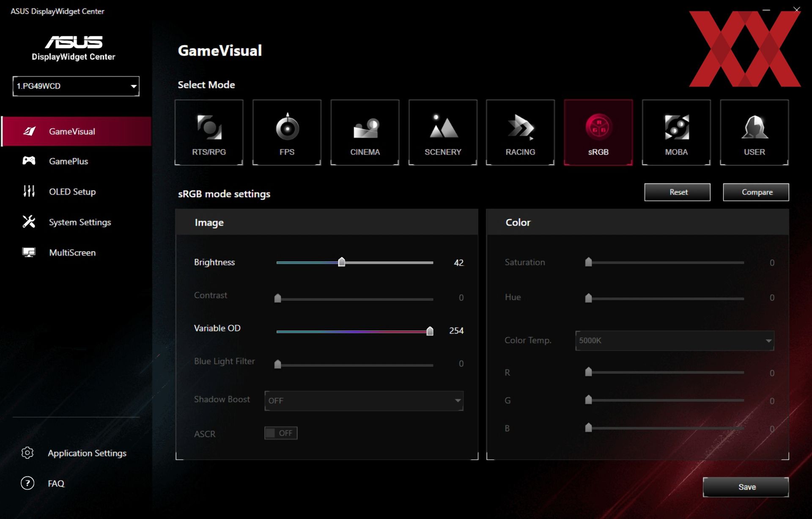Click the Hue slider handle

[588, 298]
